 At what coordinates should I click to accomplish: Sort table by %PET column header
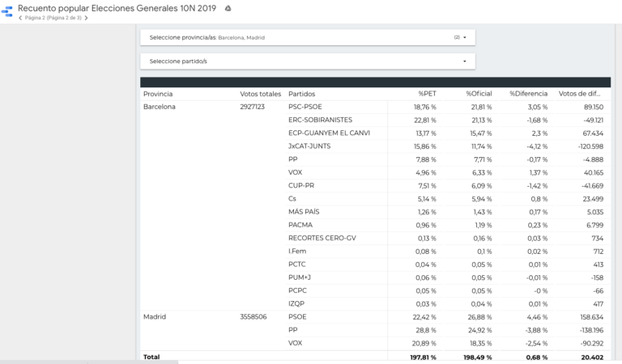click(x=427, y=94)
